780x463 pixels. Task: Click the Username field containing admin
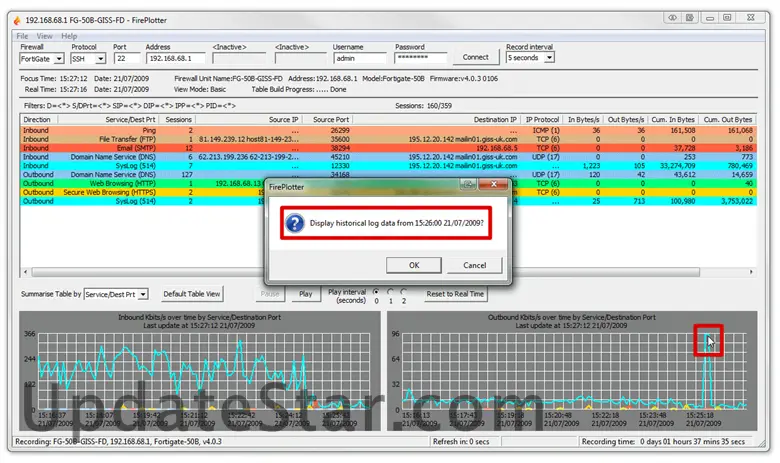tap(360, 59)
